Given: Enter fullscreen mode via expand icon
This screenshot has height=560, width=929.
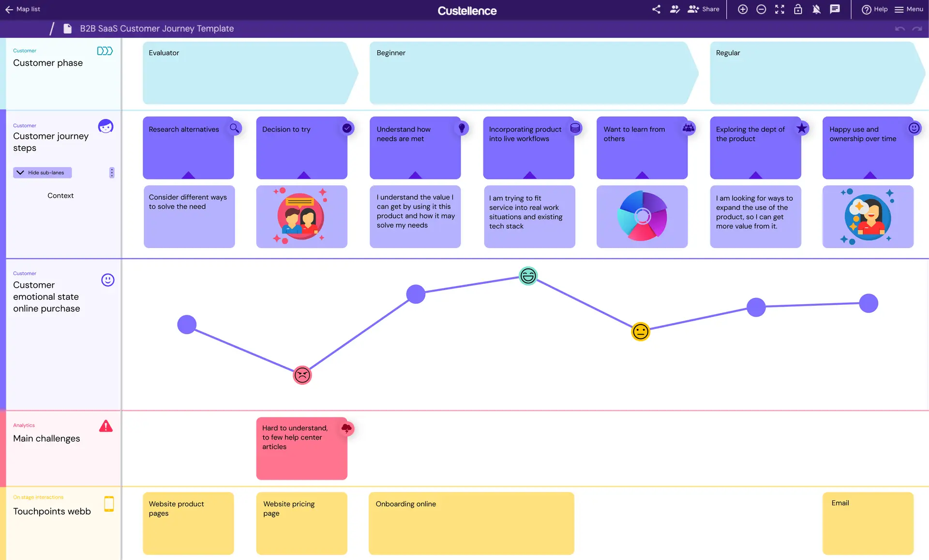Looking at the screenshot, I should 779,9.
